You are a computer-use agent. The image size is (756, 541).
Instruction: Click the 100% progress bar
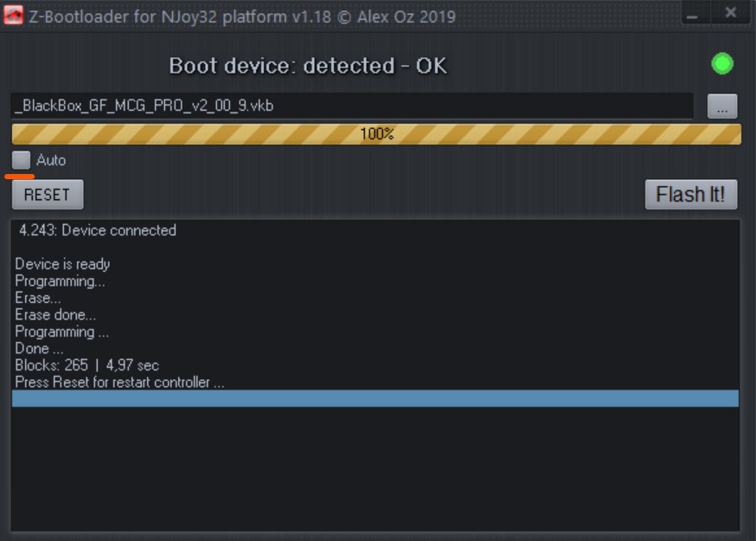[376, 133]
